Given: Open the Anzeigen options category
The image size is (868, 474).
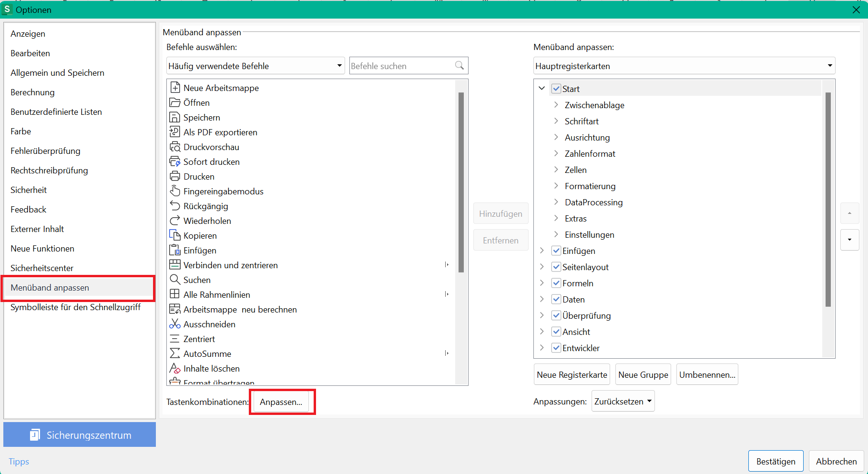Looking at the screenshot, I should (x=79, y=33).
